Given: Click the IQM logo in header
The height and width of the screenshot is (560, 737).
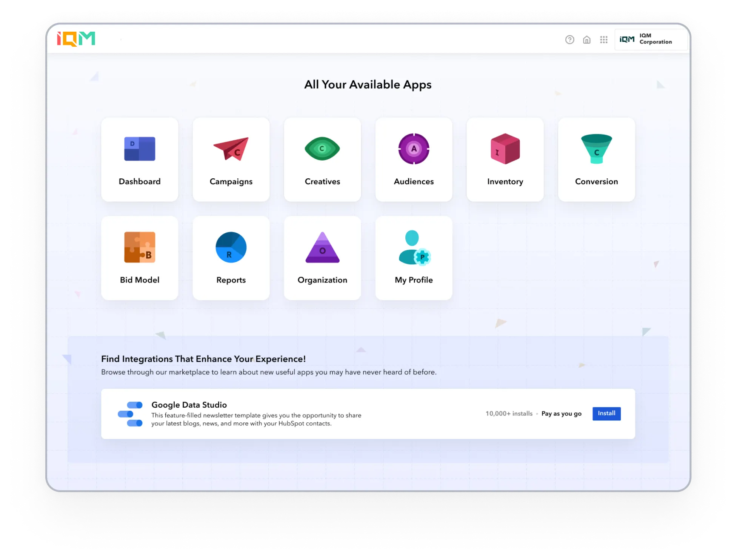Looking at the screenshot, I should point(76,39).
